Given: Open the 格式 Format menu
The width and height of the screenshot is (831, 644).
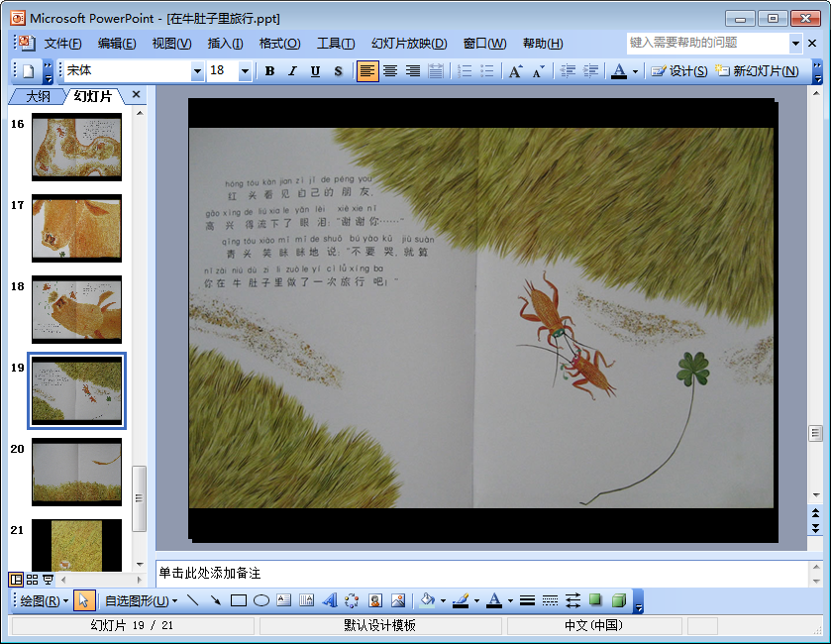Looking at the screenshot, I should click(280, 44).
